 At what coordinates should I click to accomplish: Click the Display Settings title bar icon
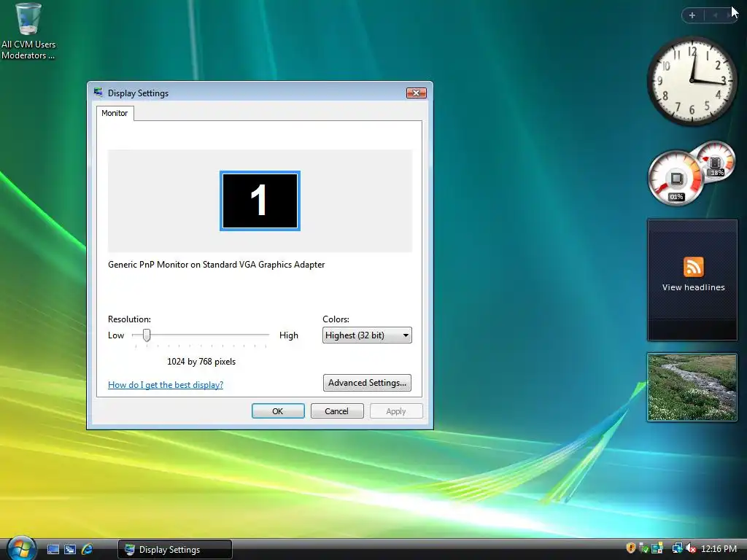pos(98,93)
